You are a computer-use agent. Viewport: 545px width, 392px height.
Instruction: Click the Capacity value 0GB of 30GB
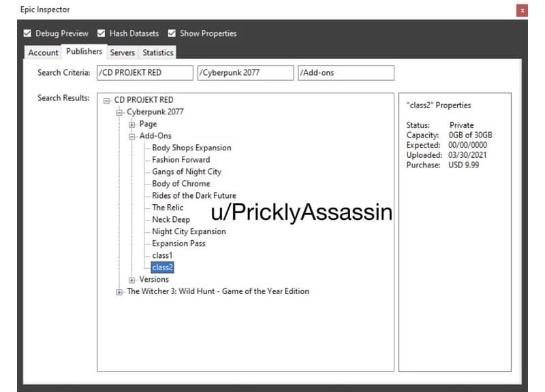click(470, 135)
